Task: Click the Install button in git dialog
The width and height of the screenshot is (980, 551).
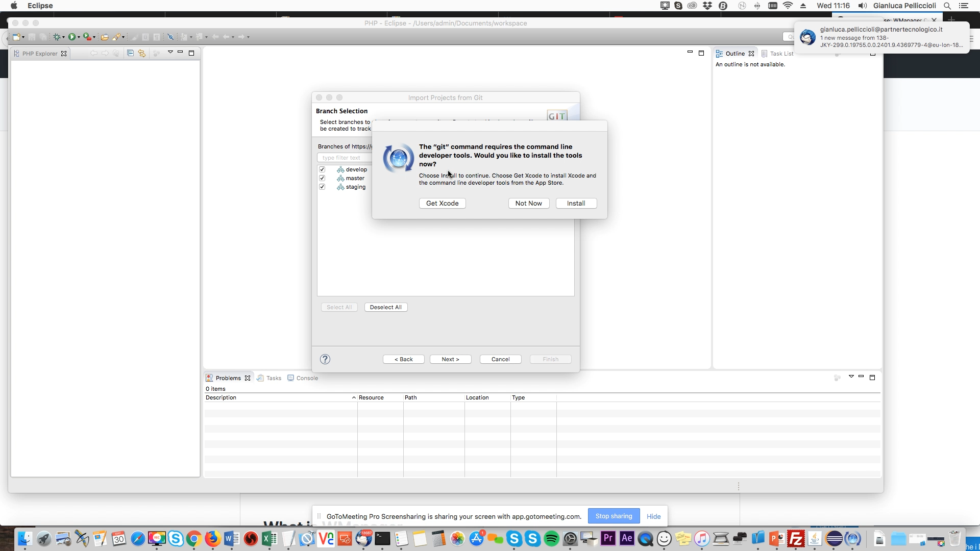Action: pos(576,203)
